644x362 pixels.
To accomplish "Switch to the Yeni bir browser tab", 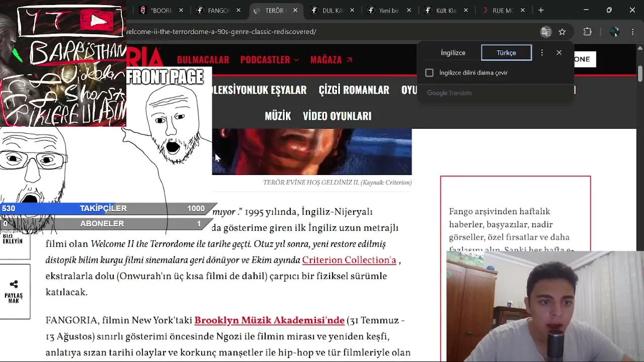I will (389, 10).
